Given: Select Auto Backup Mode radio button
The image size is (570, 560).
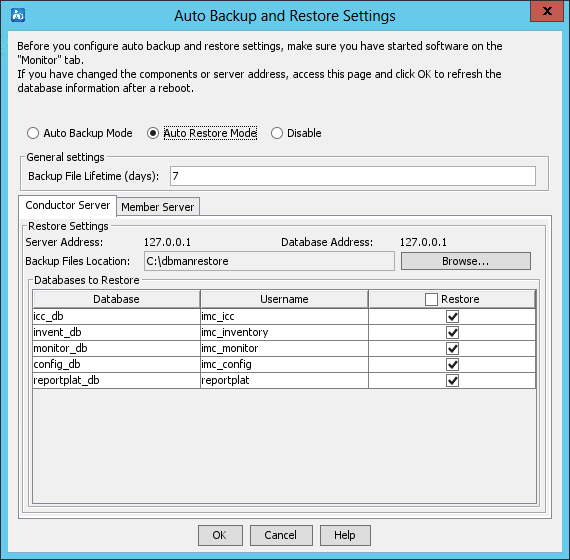Looking at the screenshot, I should click(x=33, y=133).
